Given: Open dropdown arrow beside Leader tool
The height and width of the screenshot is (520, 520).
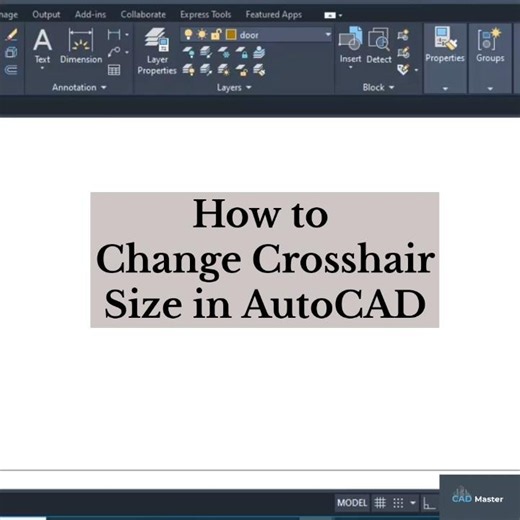Looking at the screenshot, I should pyautogui.click(x=127, y=52).
